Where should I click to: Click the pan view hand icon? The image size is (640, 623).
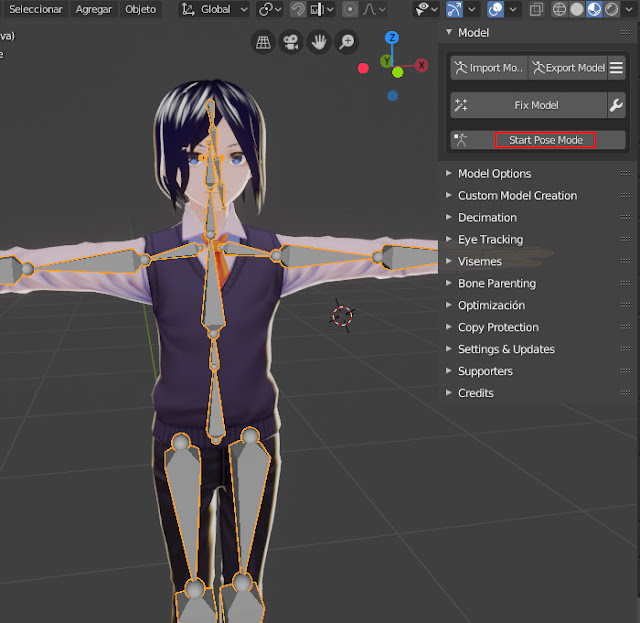click(319, 42)
